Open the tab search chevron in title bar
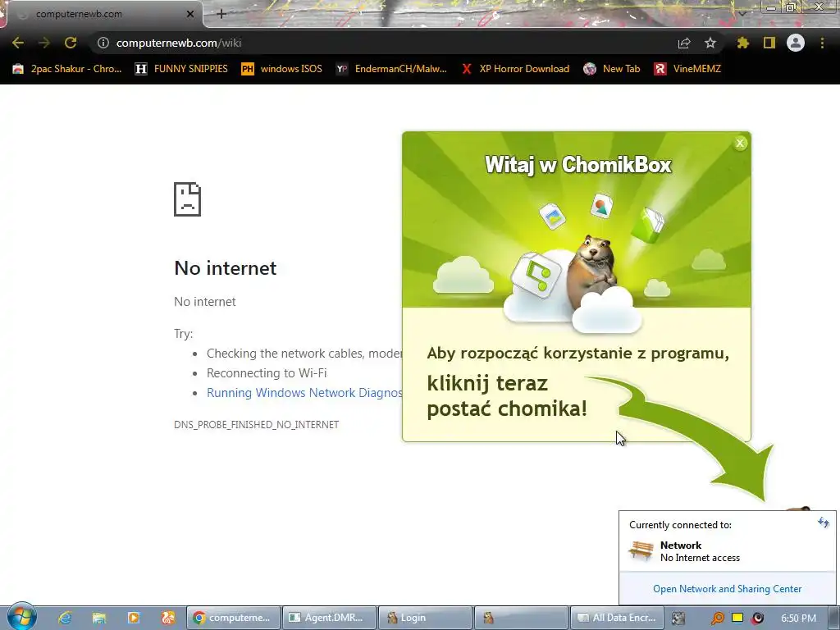 pos(742,14)
